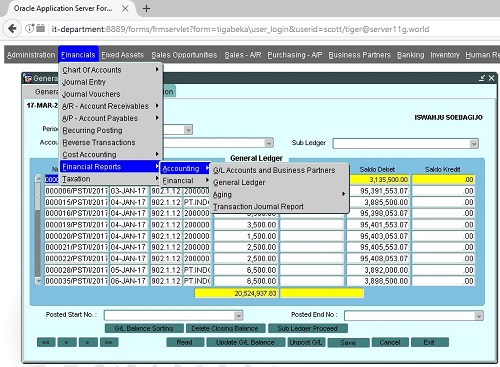The width and height of the screenshot is (500, 367).
Task: Click the G/L Balance Sorting button
Action: 144,328
